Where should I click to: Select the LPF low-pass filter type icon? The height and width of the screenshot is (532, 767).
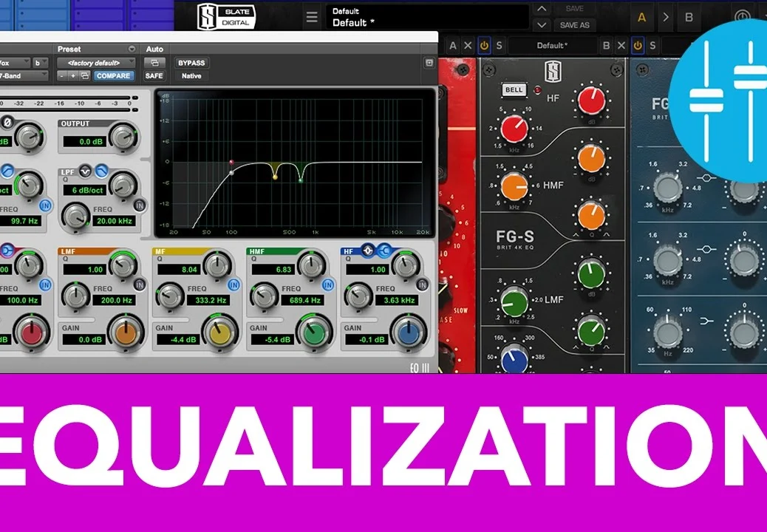tap(101, 171)
